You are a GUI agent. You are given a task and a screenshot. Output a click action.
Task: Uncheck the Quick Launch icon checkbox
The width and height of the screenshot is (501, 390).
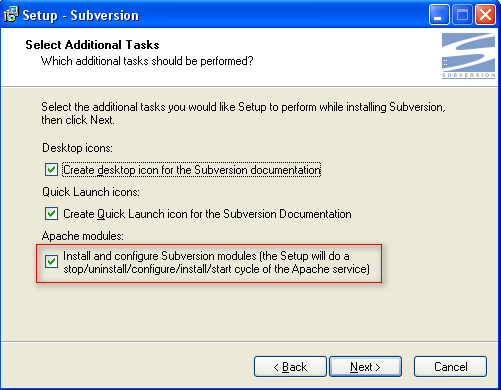click(51, 213)
